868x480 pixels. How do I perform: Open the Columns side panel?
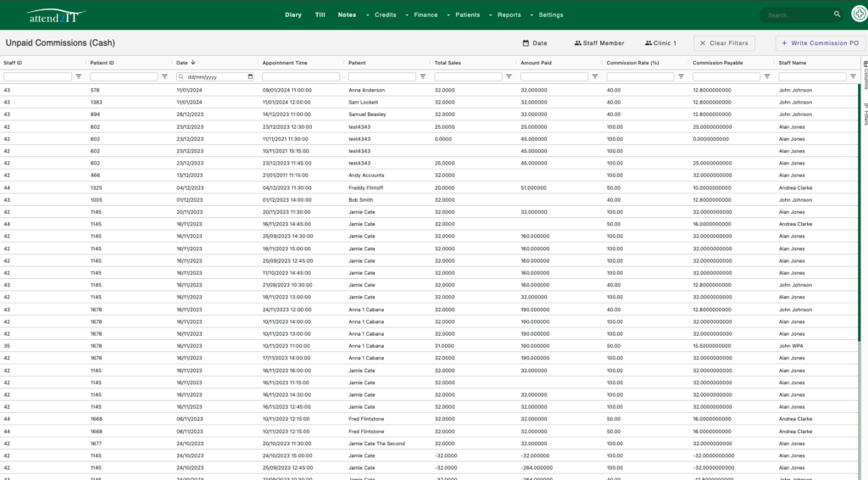865,75
